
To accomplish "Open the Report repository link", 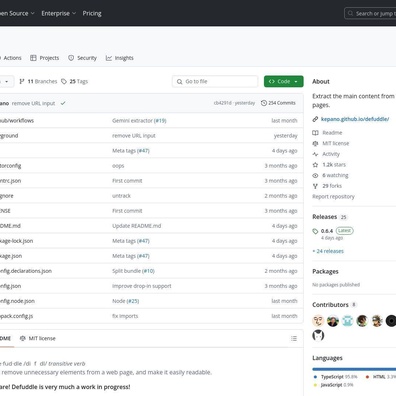I will coord(333,196).
